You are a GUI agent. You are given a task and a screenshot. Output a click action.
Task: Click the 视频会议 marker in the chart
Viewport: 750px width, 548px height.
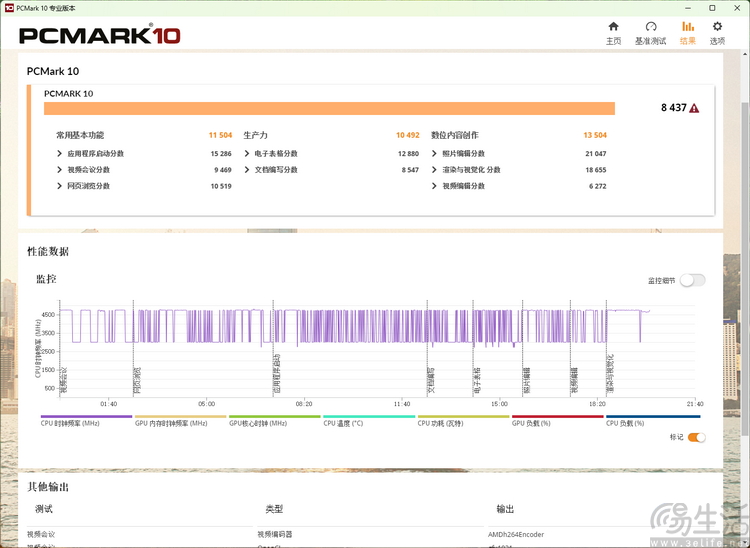(x=64, y=381)
